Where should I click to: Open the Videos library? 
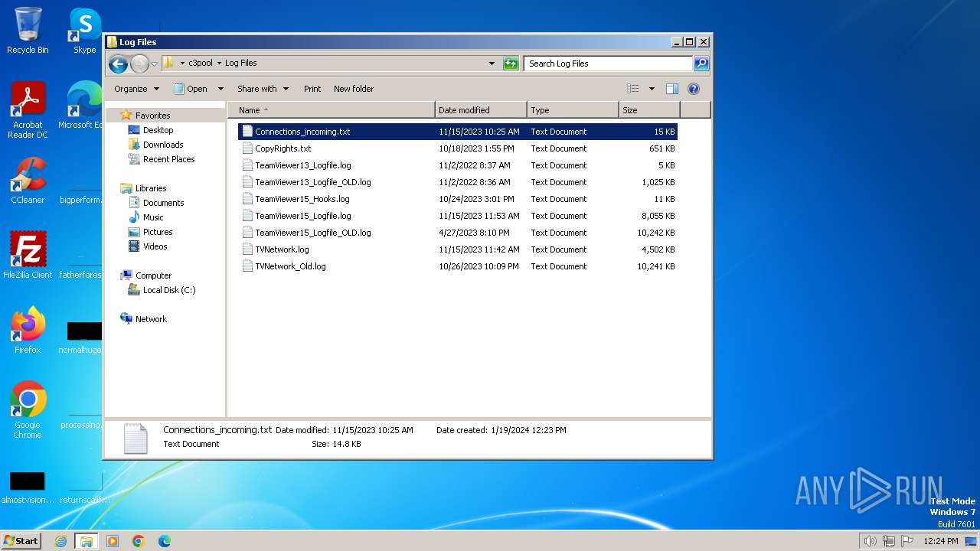click(155, 246)
